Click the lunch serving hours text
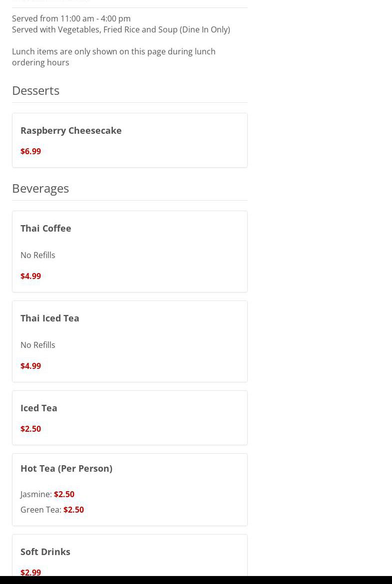Screen dimensions: 392x584 coord(71,18)
